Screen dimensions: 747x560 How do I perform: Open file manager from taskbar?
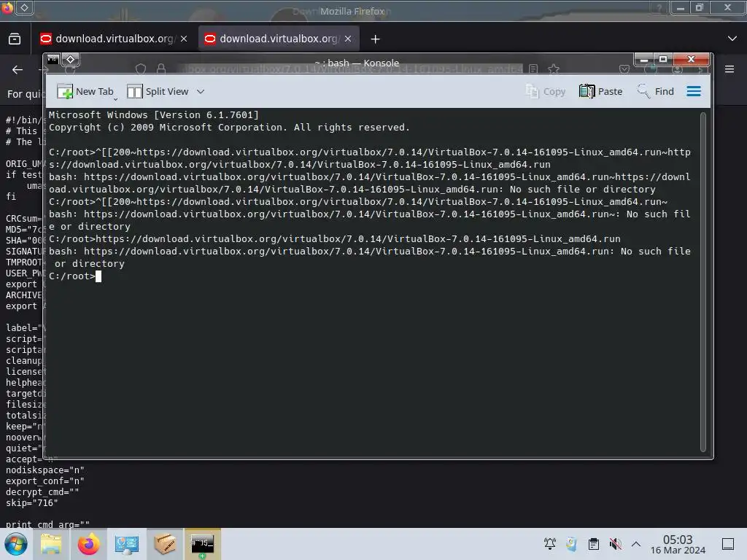[51, 544]
